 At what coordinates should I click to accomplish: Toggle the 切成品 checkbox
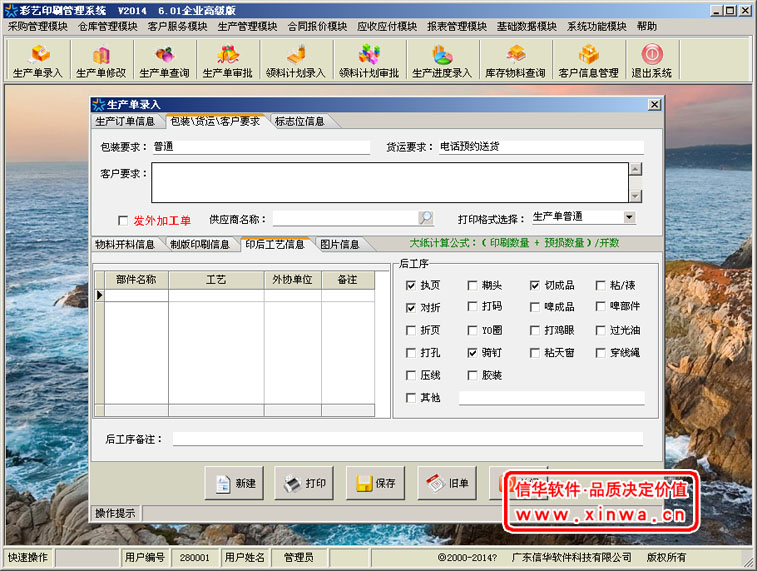click(x=535, y=285)
